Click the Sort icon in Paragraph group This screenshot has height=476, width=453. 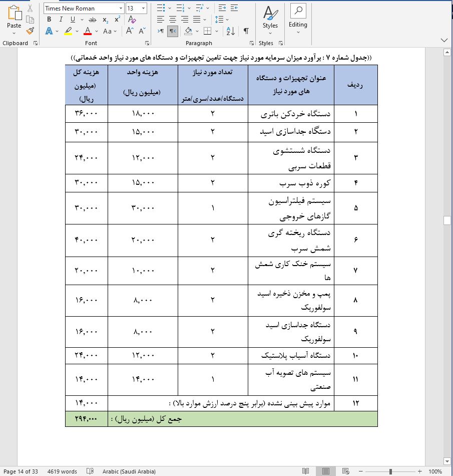click(231, 31)
